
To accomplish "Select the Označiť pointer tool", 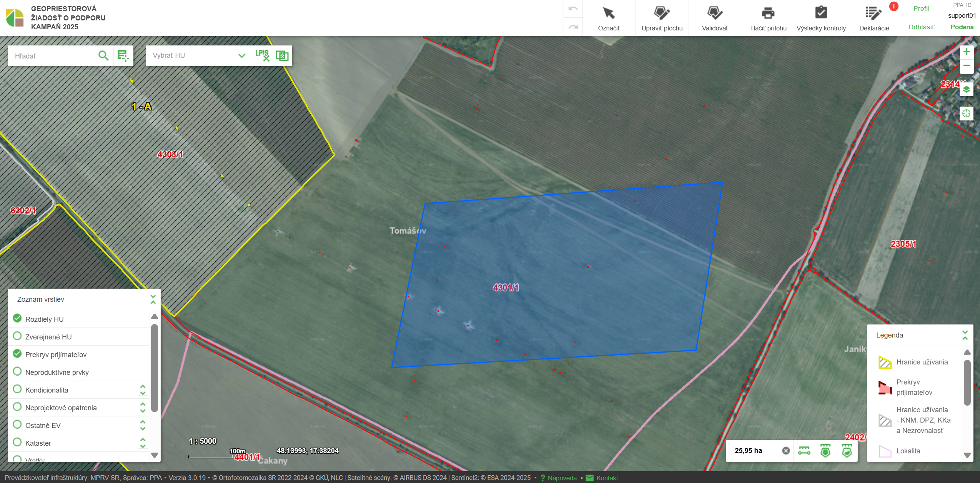I will [609, 18].
